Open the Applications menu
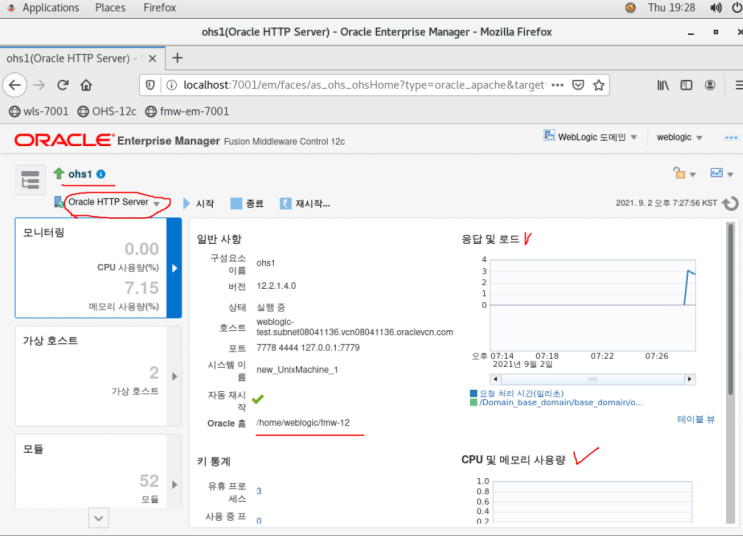The height and width of the screenshot is (536, 743). pos(51,8)
